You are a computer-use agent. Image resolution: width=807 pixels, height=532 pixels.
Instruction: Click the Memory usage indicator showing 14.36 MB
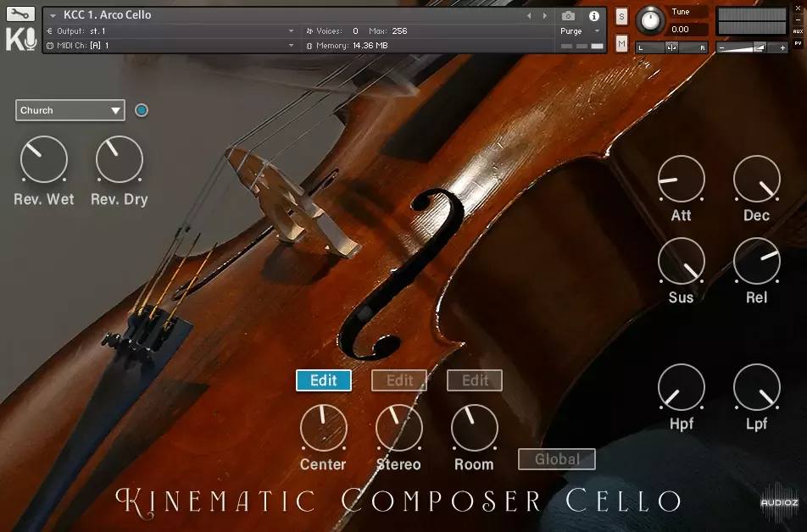point(352,44)
